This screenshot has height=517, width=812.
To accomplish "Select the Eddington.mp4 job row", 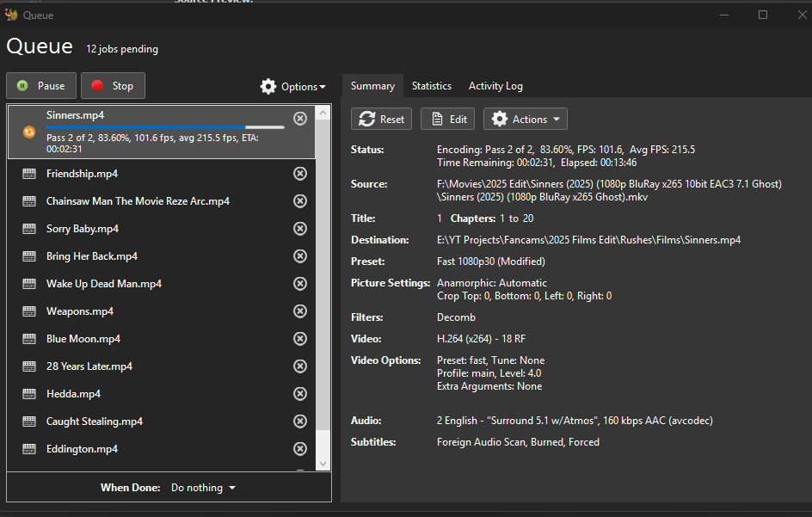I will coord(161,449).
